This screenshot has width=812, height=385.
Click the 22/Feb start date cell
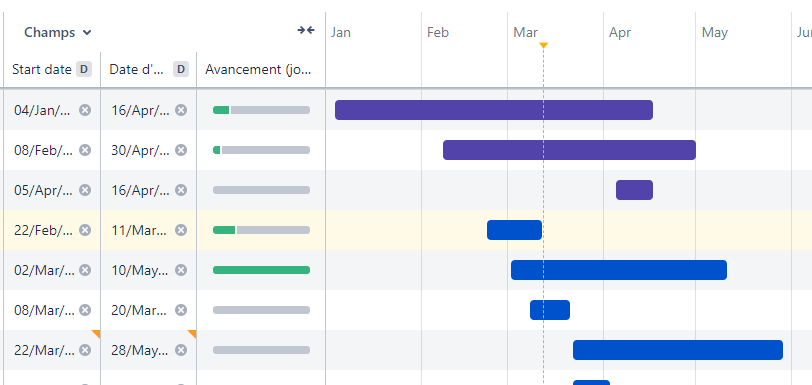(52, 230)
